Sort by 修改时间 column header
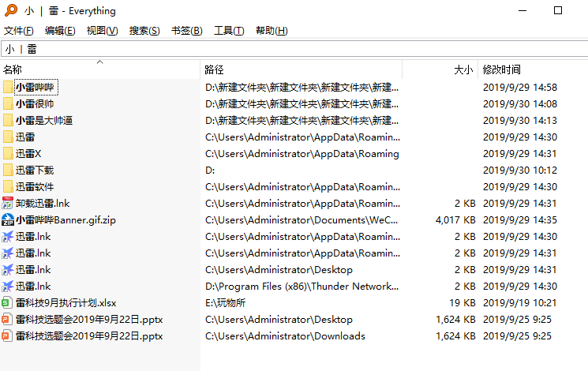 pyautogui.click(x=534, y=69)
